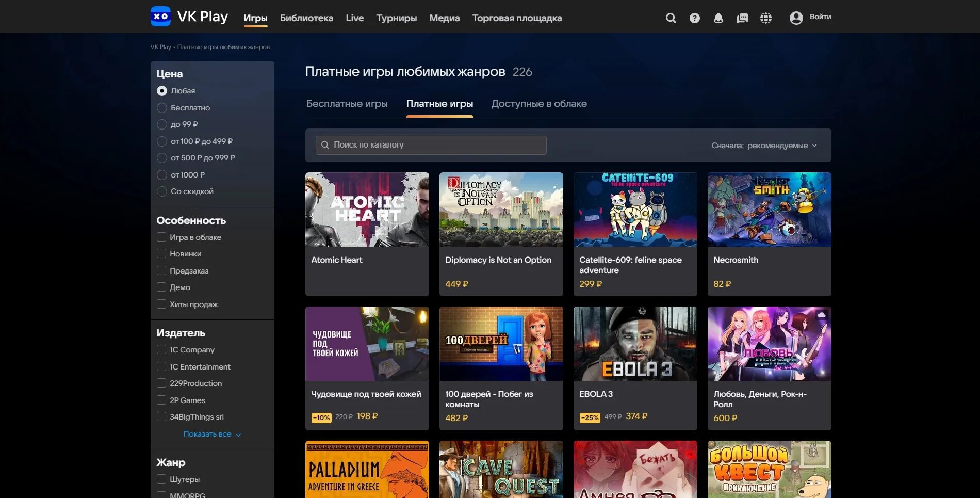Click the Necrosmith title text

coord(736,260)
